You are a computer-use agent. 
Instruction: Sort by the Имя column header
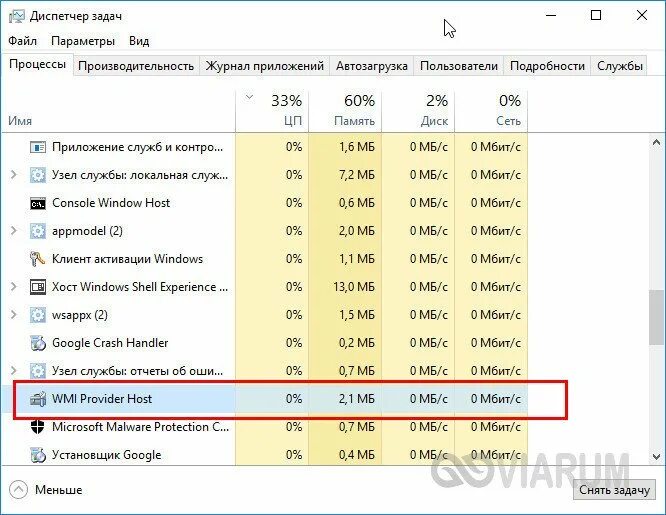(x=118, y=111)
